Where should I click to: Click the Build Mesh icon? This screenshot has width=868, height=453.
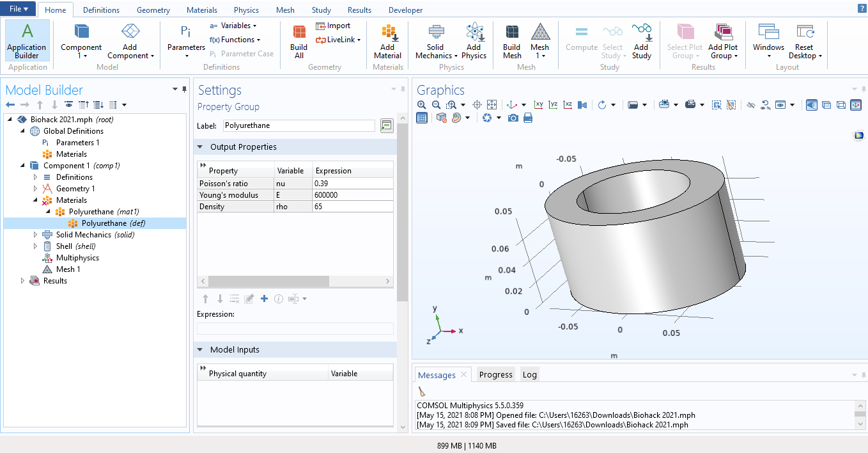click(x=511, y=41)
